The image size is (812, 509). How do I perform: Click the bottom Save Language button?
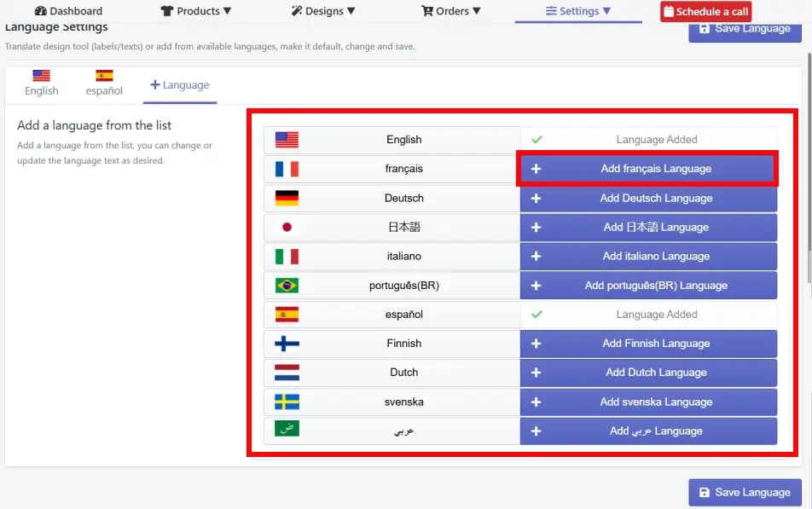(745, 493)
